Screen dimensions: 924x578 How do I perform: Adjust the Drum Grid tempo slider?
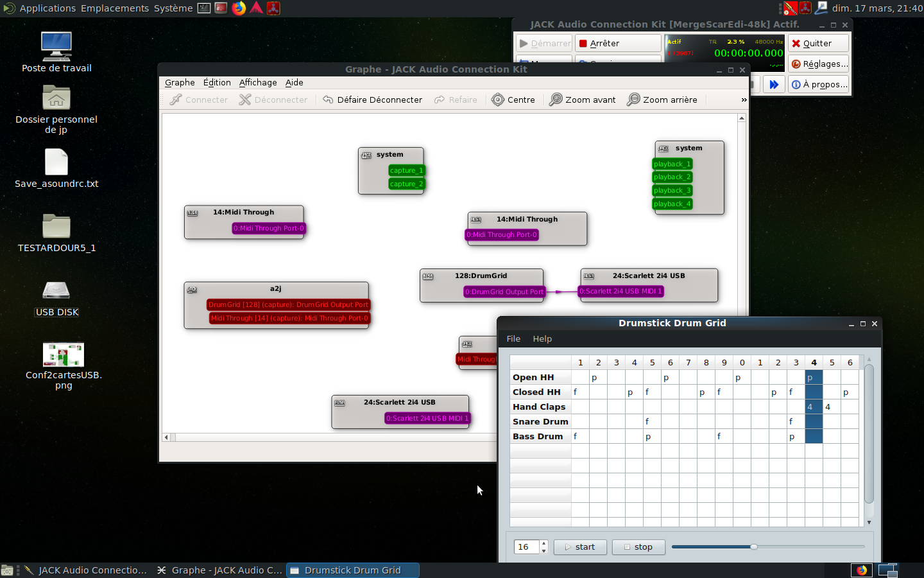tap(767, 547)
